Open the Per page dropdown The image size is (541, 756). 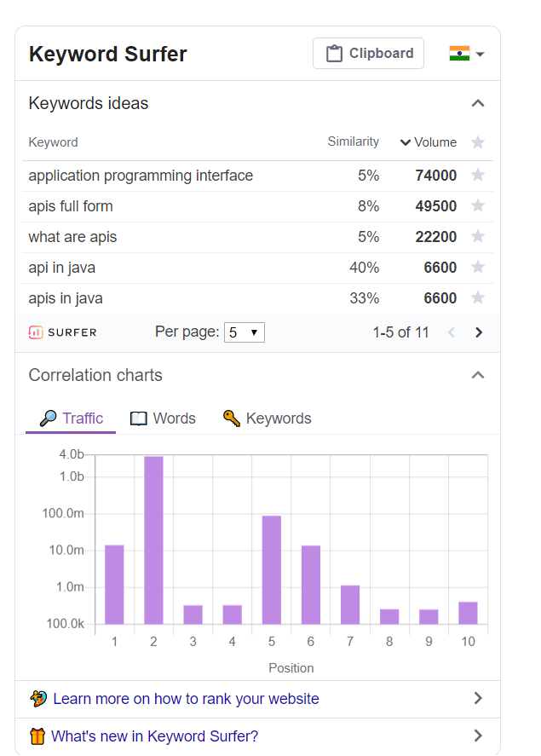click(245, 332)
